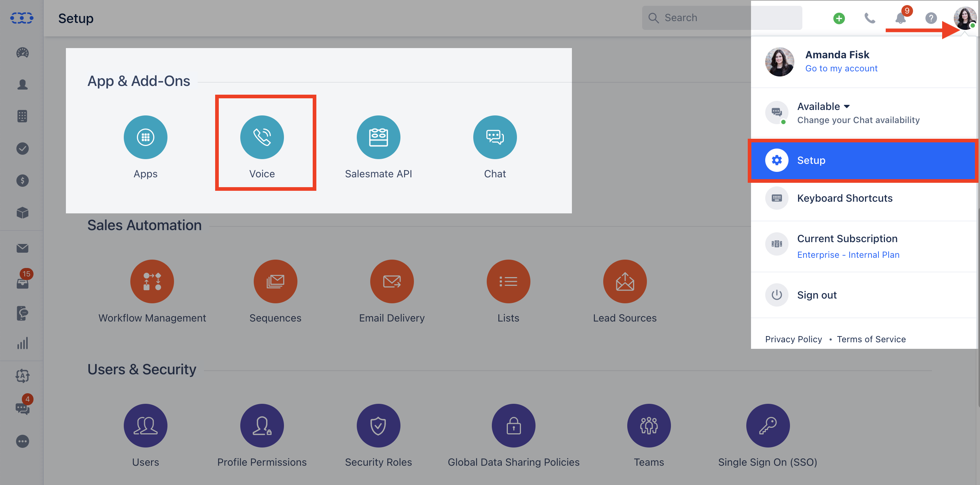This screenshot has width=980, height=485.
Task: Open Profile Permissions
Action: 262,426
